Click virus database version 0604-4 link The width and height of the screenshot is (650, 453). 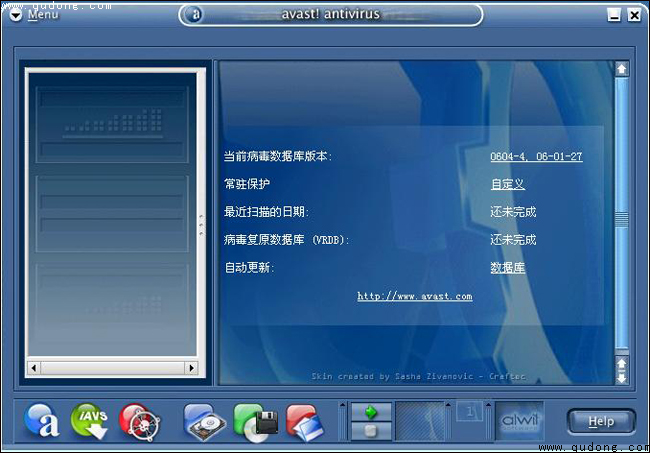click(x=536, y=157)
